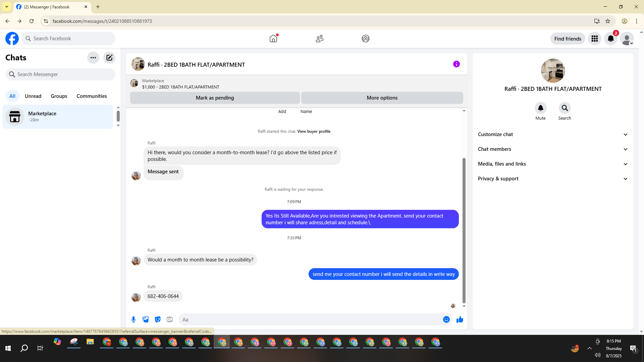Screen dimensions: 644x362
Task: Open Chrome's three-dot menu
Action: (637, 21)
